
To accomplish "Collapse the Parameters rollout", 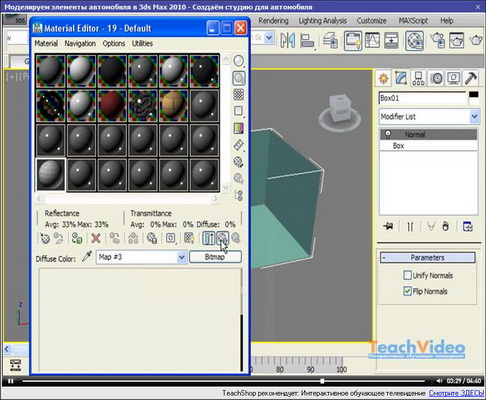I will point(428,258).
